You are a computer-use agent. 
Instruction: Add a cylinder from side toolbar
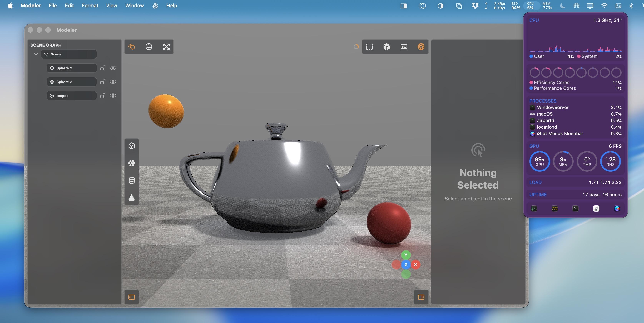[x=131, y=180]
